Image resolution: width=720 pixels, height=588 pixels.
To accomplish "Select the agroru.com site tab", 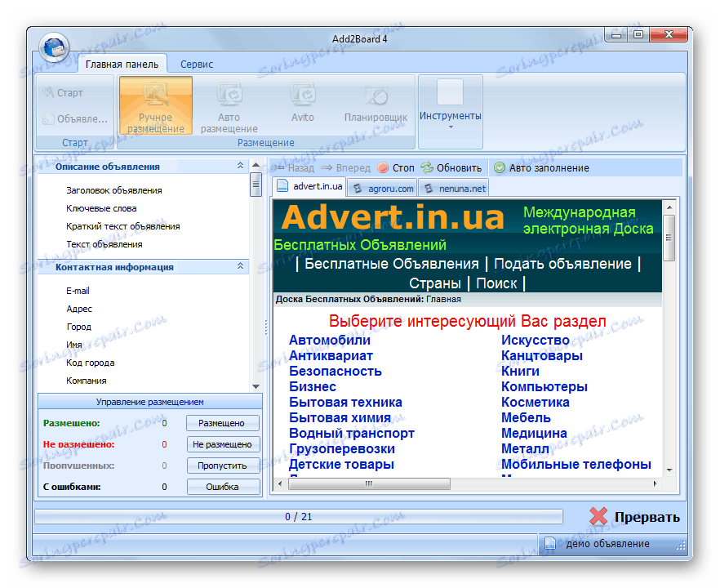I will [383, 189].
